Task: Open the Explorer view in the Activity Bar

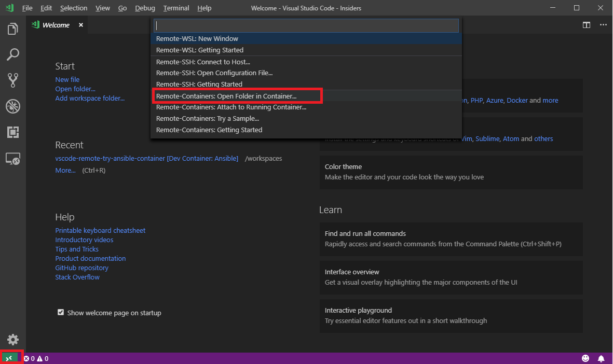Action: point(12,30)
